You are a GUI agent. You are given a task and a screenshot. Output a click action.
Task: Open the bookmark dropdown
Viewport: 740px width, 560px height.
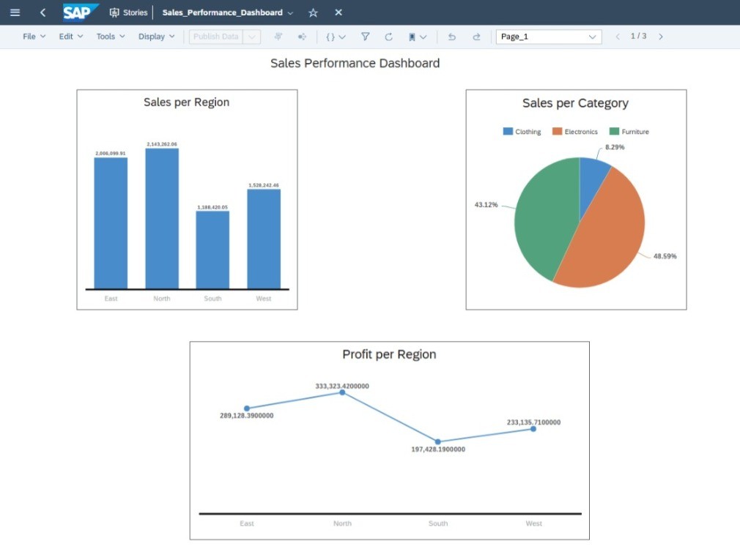(x=417, y=37)
